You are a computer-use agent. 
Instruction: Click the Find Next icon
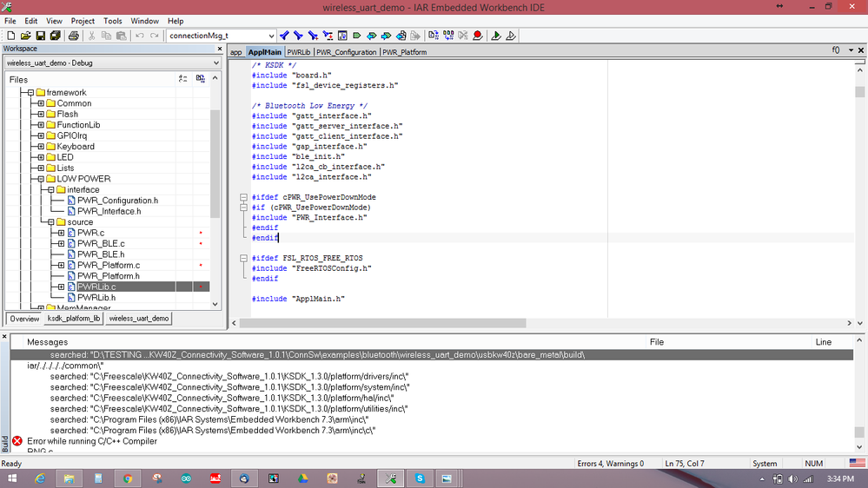pos(298,36)
